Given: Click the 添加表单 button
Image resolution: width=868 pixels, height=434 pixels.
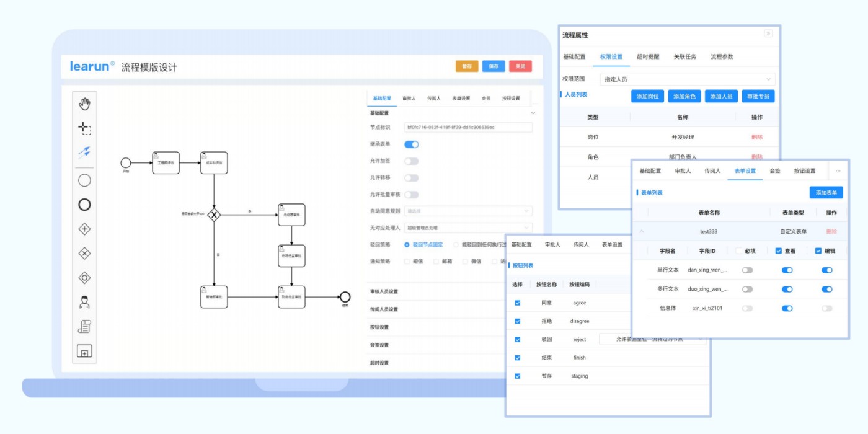Looking at the screenshot, I should 826,193.
